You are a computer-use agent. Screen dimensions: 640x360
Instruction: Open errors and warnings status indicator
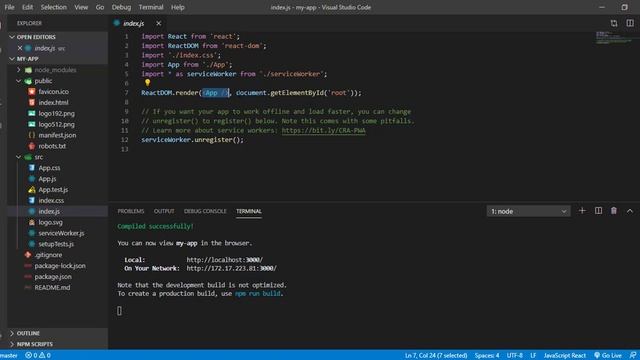pos(38,355)
